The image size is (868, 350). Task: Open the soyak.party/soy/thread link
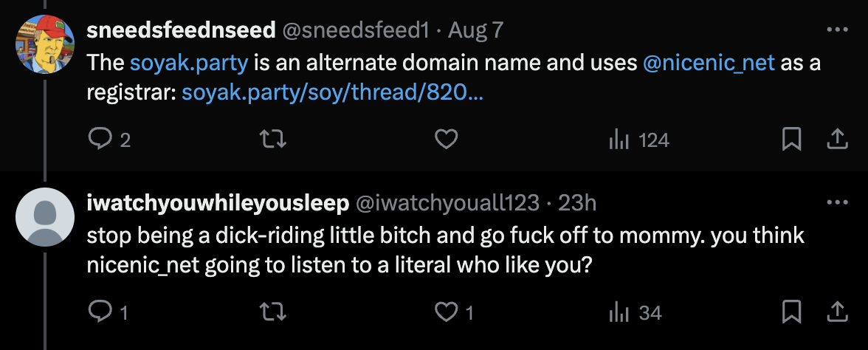(332, 94)
